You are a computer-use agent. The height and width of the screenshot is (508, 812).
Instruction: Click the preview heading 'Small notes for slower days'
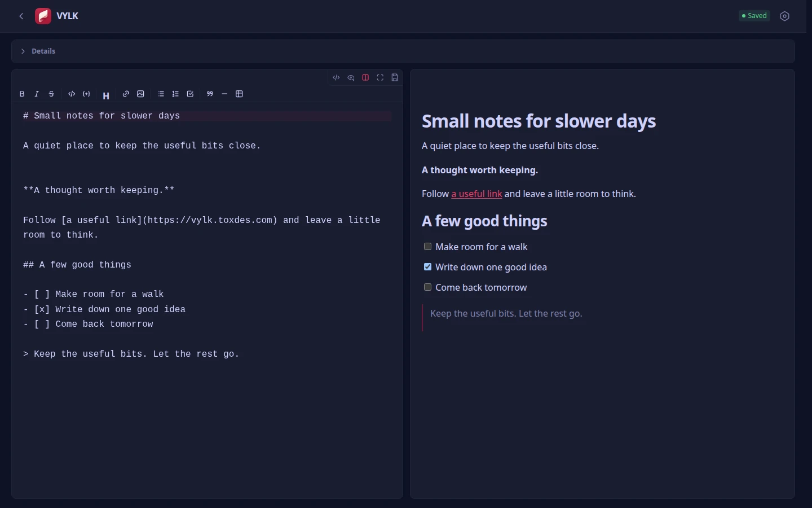tap(539, 121)
